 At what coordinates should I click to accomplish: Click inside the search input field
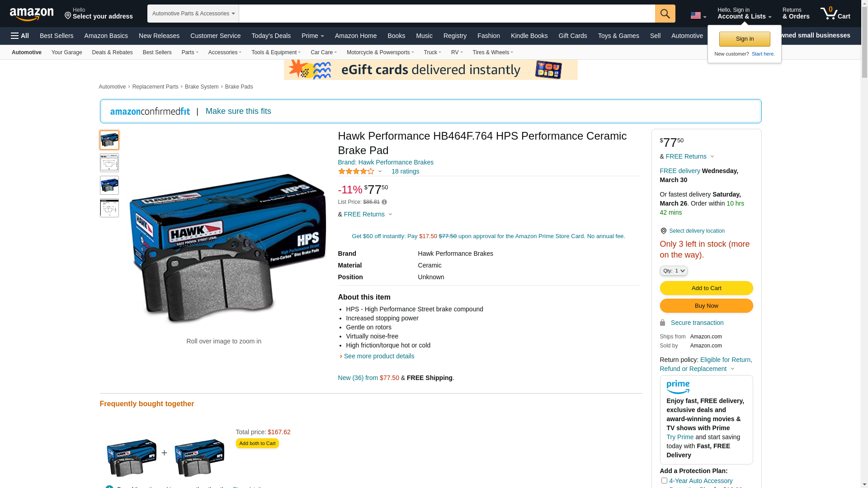[x=447, y=14]
